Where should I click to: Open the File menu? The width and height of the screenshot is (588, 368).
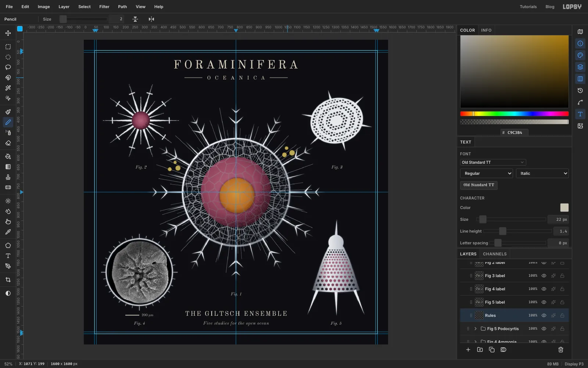pyautogui.click(x=9, y=7)
